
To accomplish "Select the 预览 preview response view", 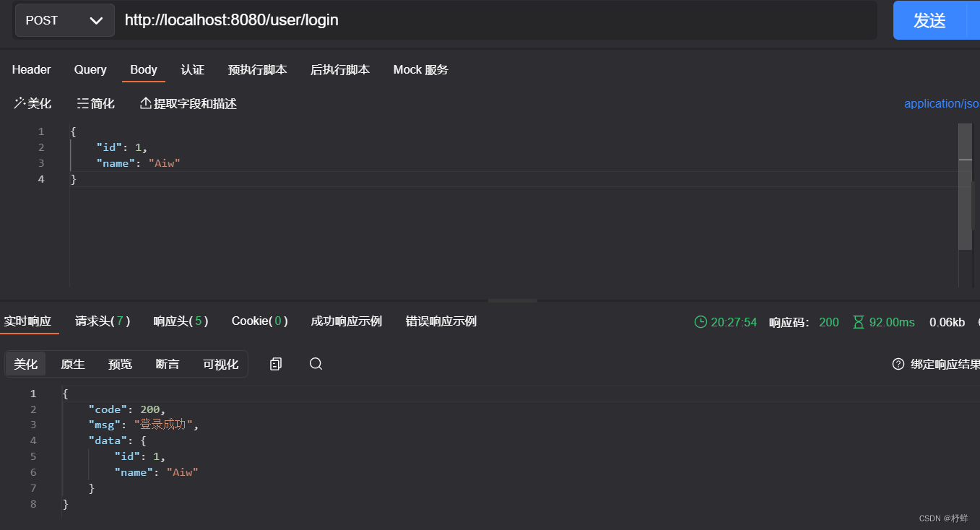I will click(x=121, y=364).
